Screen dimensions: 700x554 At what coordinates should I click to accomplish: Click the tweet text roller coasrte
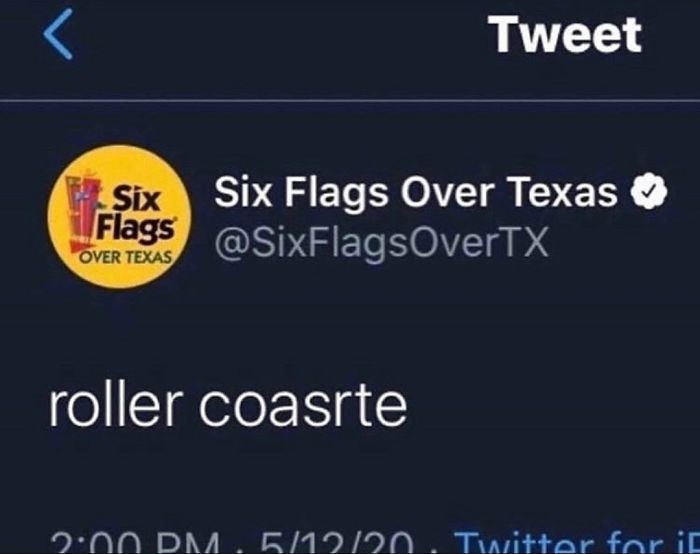(228, 407)
